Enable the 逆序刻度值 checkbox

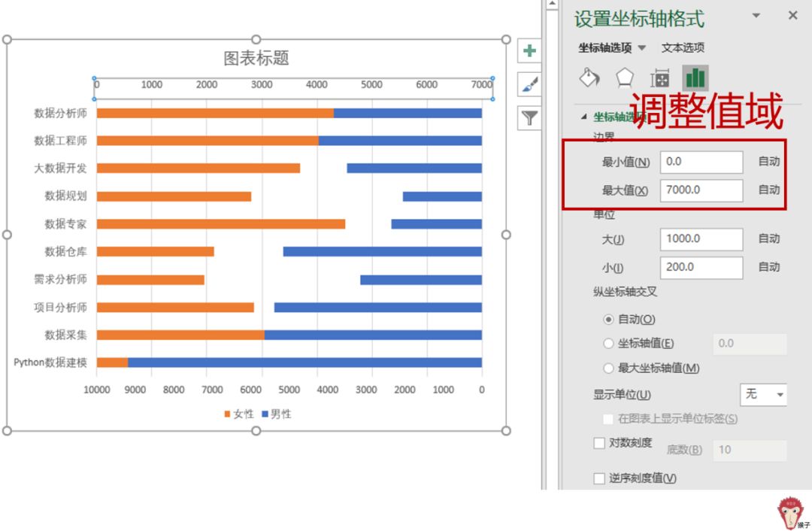pyautogui.click(x=599, y=478)
